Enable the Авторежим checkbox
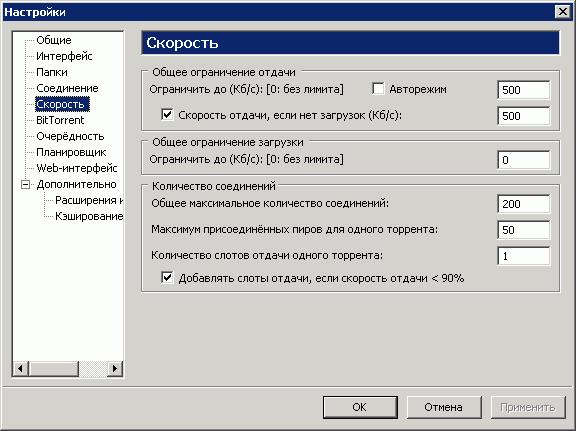Screen dimensions: 576x431 point(378,89)
